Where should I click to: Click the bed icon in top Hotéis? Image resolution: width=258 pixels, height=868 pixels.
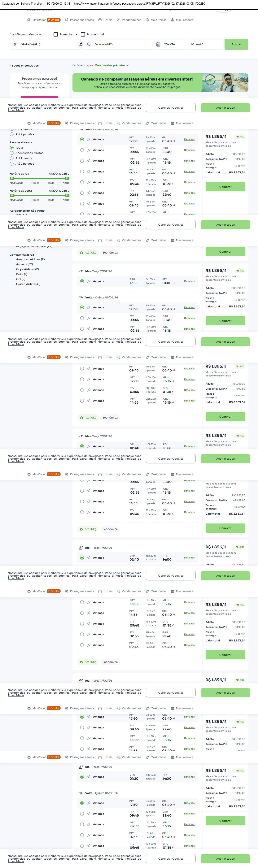(100, 20)
